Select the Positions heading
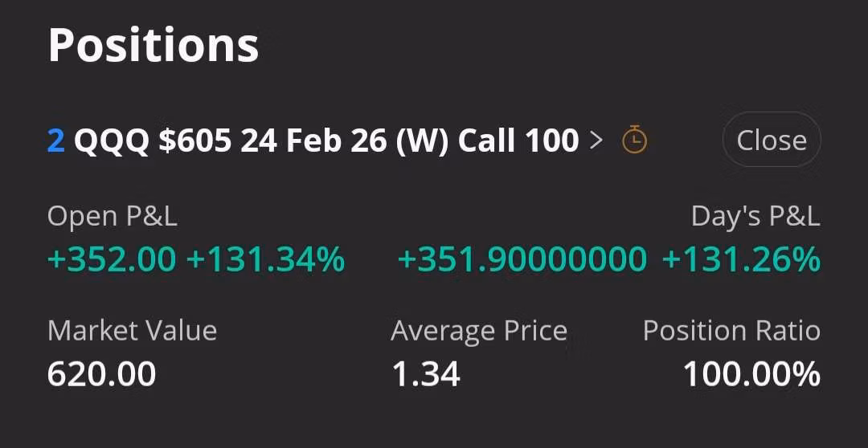Screen dimensions: 868x448 tap(154, 45)
